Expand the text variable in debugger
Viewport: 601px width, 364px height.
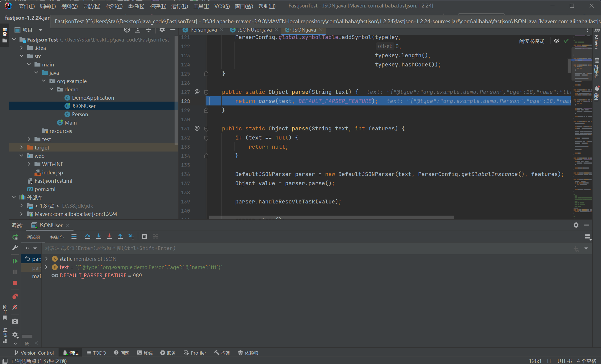[x=47, y=267]
